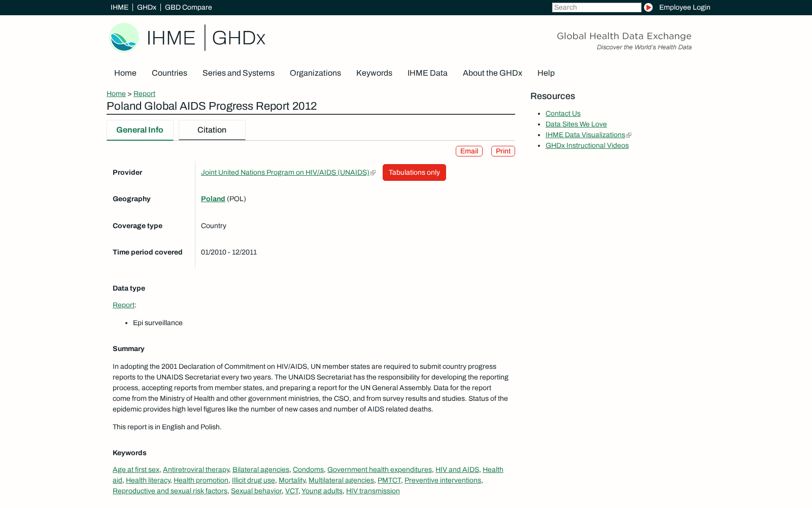Select the General Info tab
The image size is (812, 508).
click(x=140, y=130)
